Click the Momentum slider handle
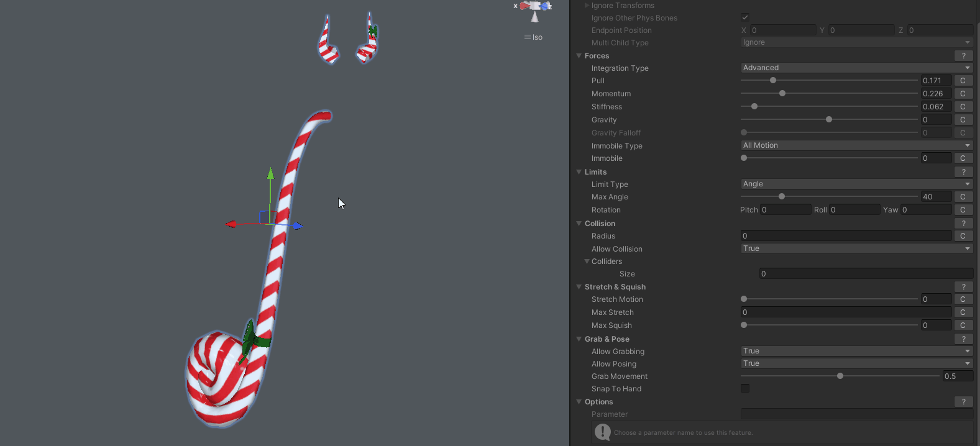This screenshot has height=446, width=980. pyautogui.click(x=782, y=93)
